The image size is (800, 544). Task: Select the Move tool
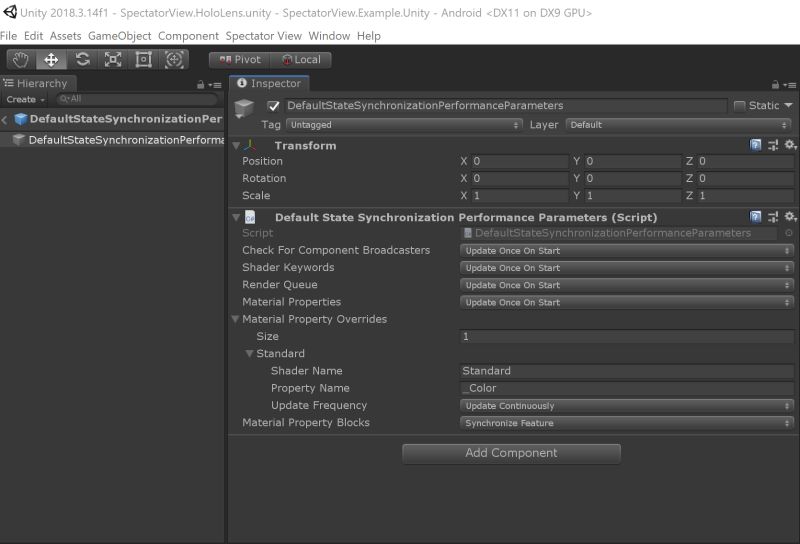51,60
